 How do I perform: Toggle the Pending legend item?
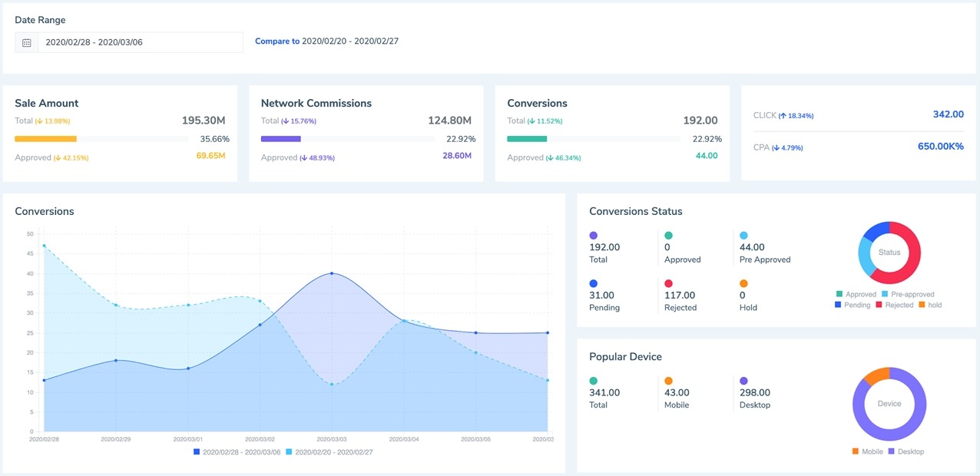[853, 305]
